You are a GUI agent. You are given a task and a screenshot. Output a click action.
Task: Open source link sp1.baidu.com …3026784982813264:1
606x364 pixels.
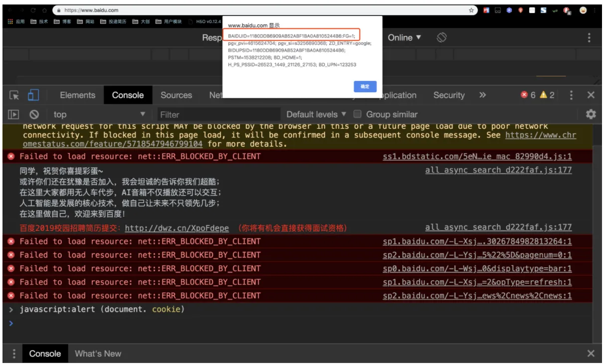(477, 241)
